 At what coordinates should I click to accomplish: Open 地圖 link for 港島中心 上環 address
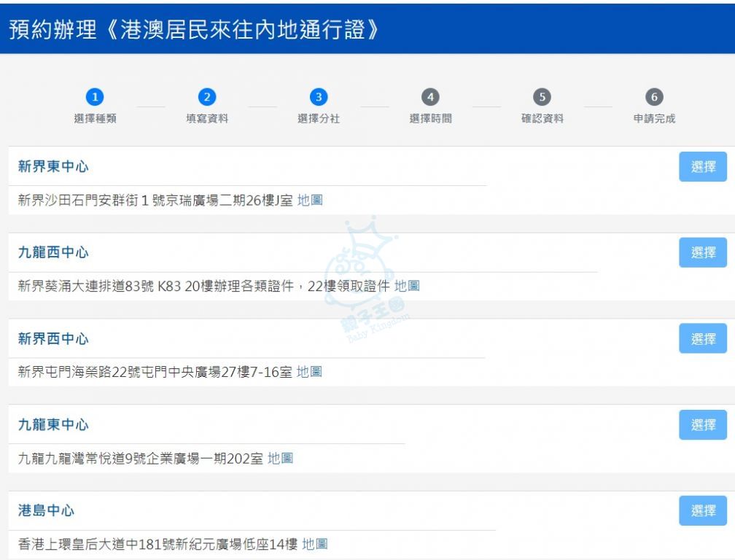pos(315,544)
